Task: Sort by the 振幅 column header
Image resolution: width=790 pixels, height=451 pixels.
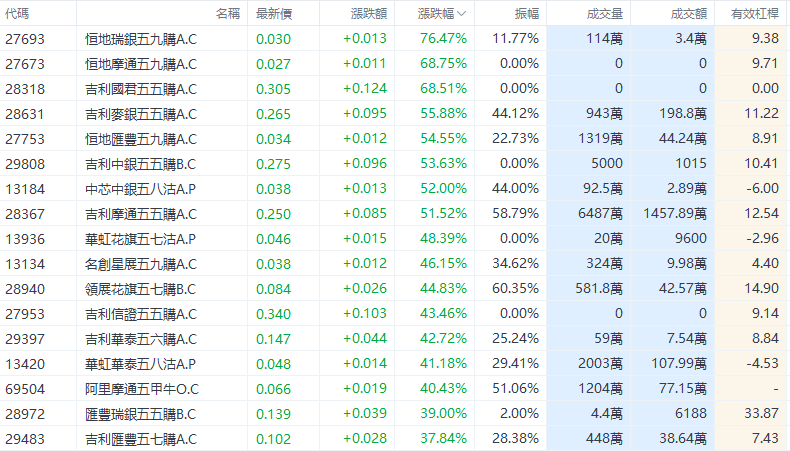Action: point(524,14)
